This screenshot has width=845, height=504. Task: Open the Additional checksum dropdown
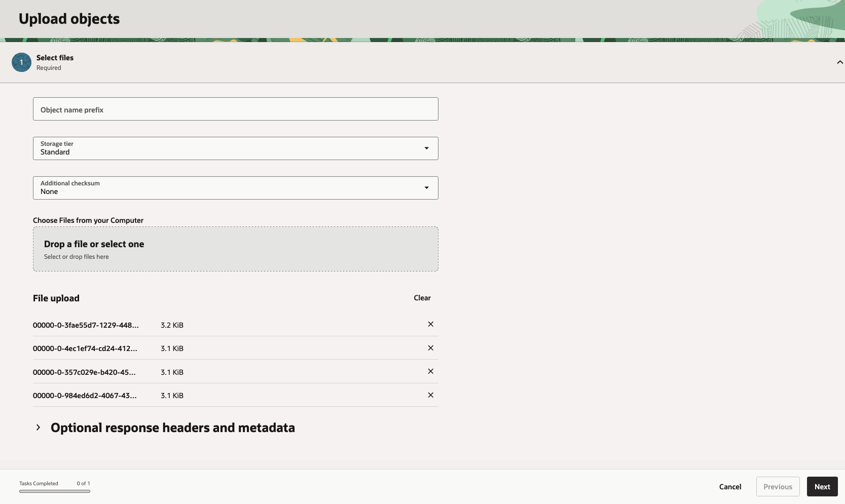(x=235, y=188)
